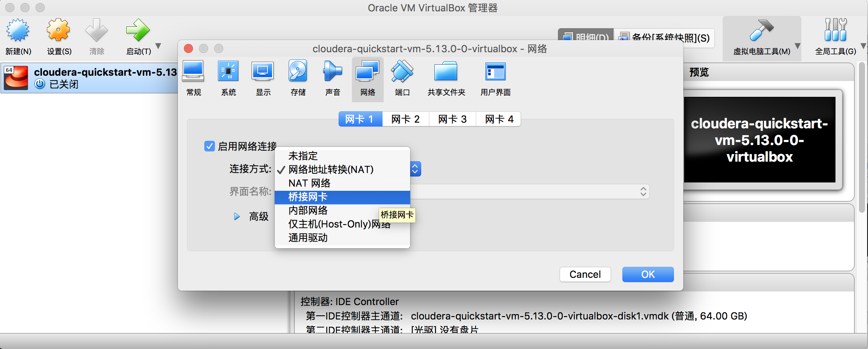
Task: Open 全局工具(G) tools icon
Action: [835, 30]
